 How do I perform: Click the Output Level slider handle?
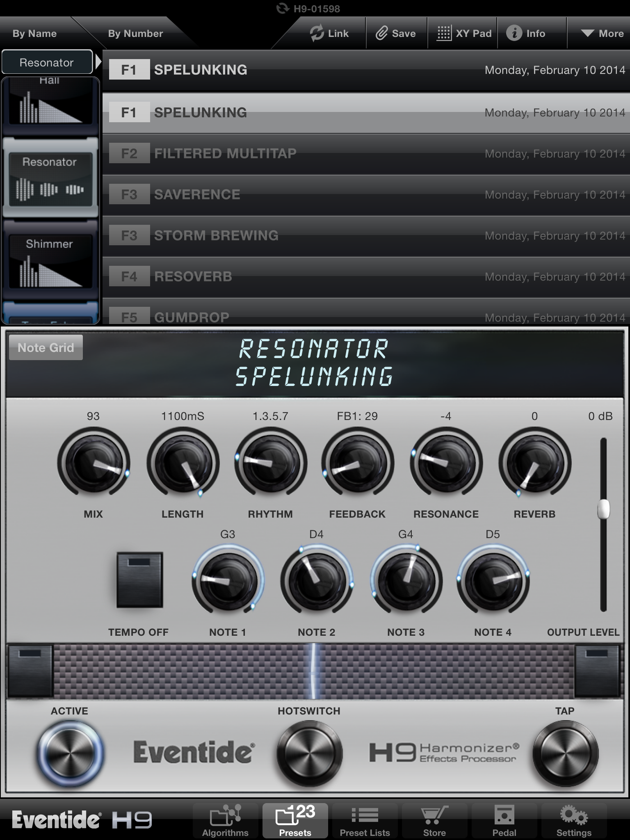pos(603,509)
